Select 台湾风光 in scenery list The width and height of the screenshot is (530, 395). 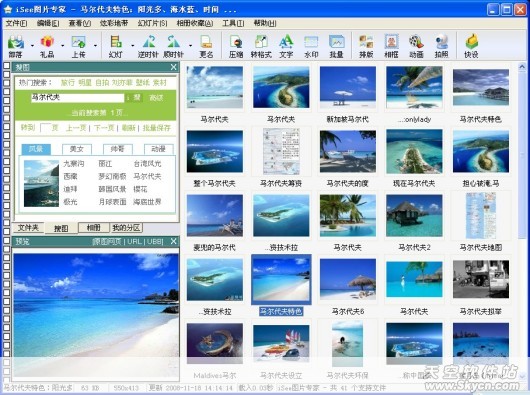tap(147, 164)
